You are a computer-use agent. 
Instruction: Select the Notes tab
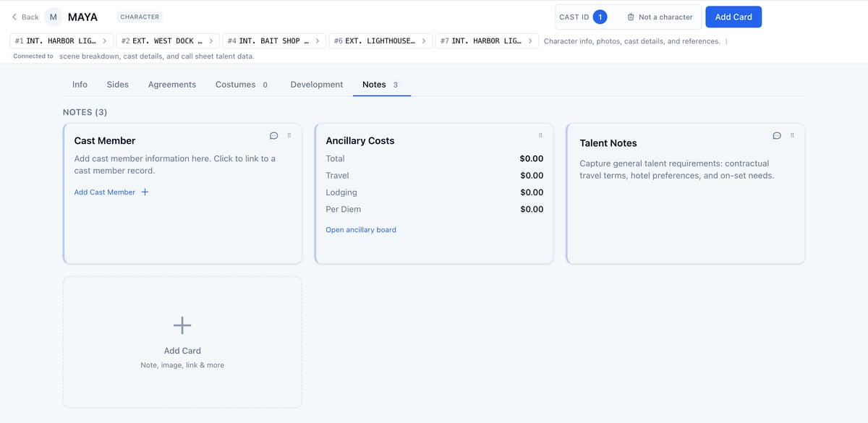tap(380, 85)
